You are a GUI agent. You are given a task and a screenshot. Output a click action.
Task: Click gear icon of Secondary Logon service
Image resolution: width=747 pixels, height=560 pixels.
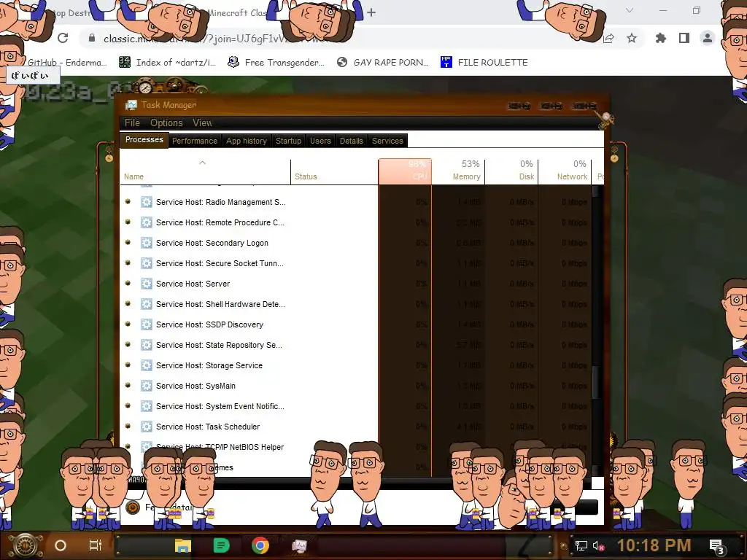(147, 243)
